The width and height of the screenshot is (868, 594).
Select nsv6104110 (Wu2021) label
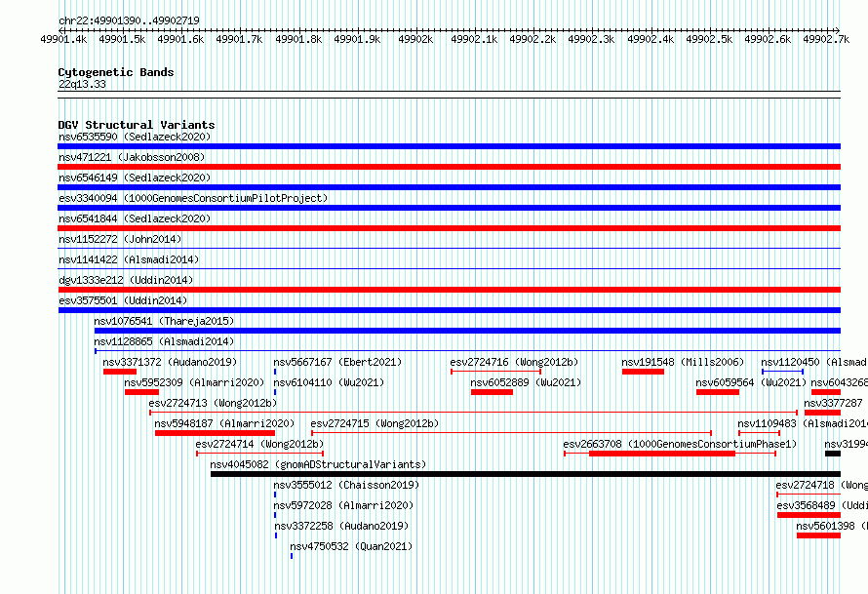point(329,382)
